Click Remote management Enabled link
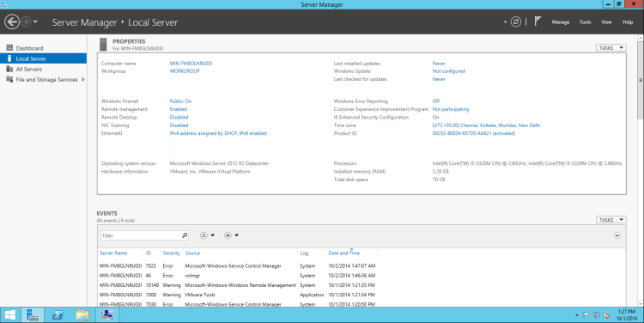The height and width of the screenshot is (323, 644). point(179,109)
